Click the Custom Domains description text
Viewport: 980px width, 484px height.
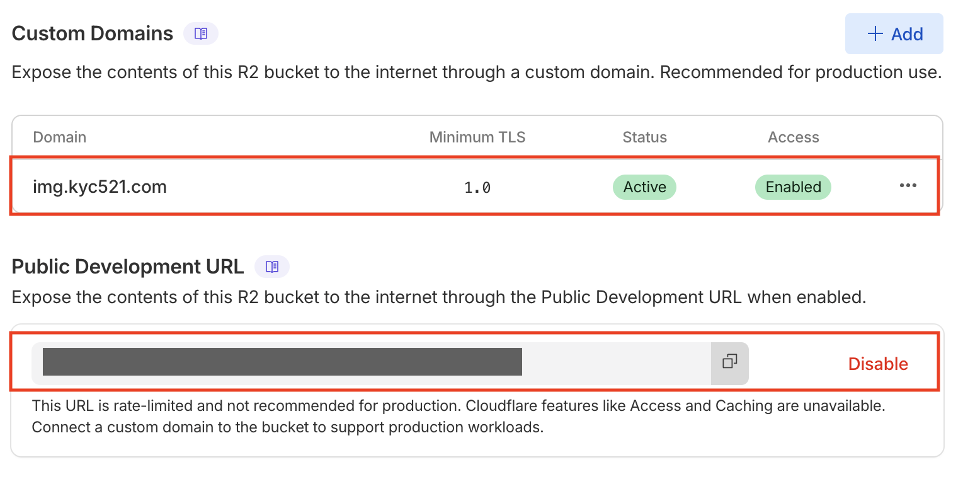(476, 72)
